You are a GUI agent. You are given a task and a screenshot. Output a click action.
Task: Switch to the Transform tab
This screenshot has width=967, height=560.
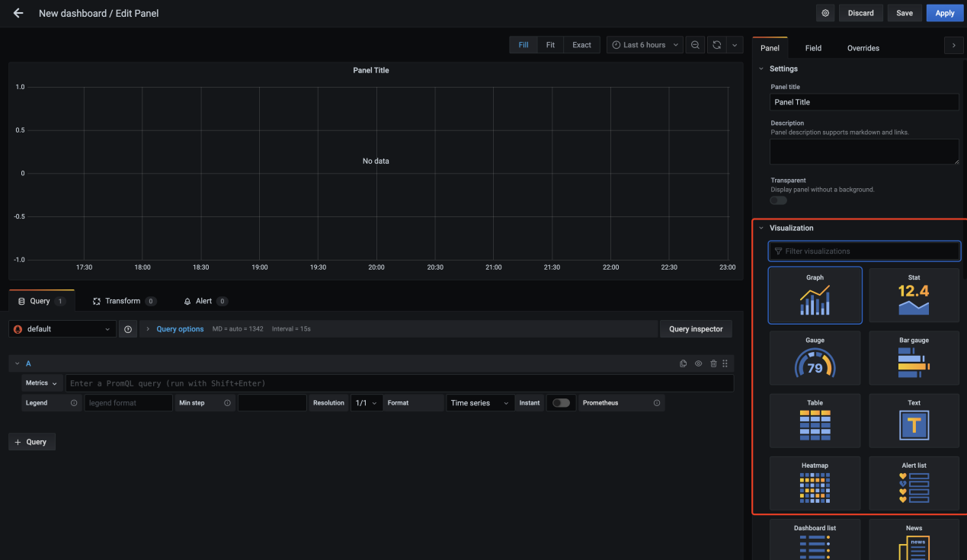tap(123, 301)
